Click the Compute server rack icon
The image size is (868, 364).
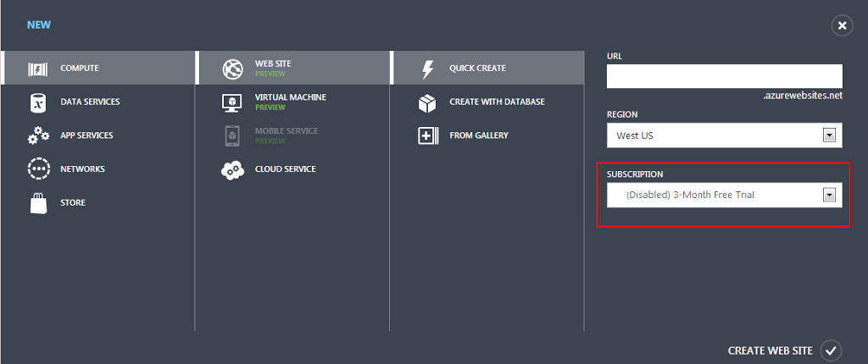pyautogui.click(x=37, y=69)
